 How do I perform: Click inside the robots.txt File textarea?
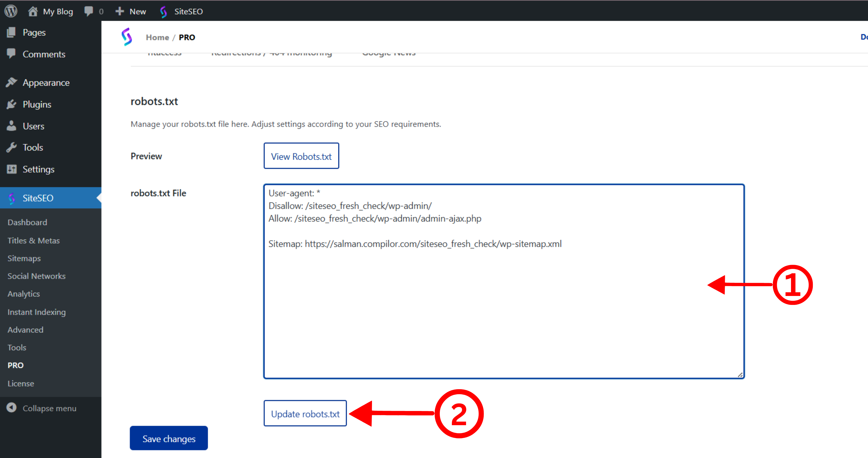(504, 281)
